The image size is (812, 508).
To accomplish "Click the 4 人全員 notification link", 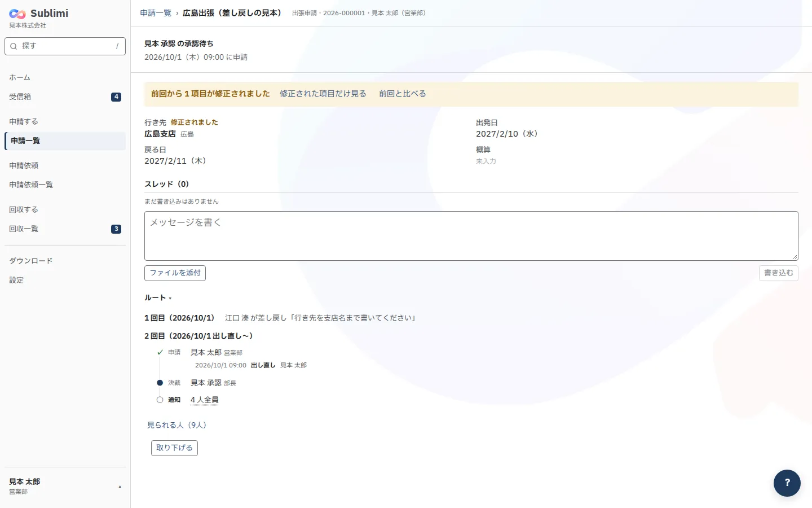I will click(x=205, y=400).
